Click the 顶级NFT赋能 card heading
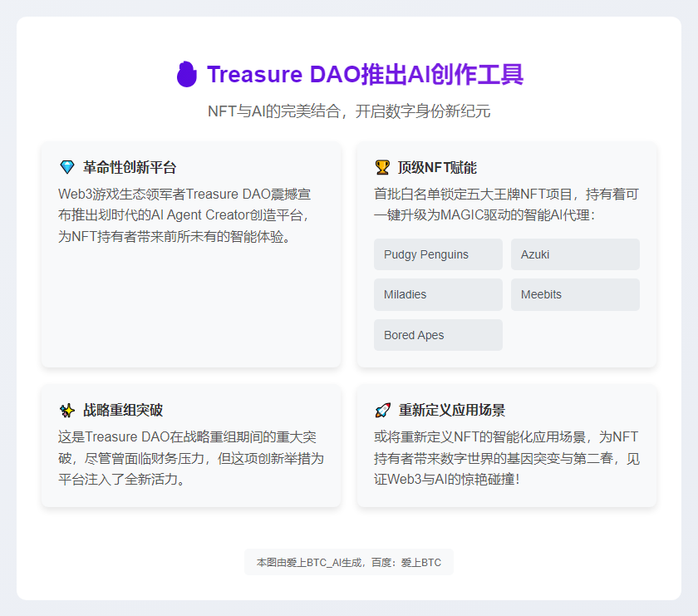Screen dimensions: 698x616 coord(437,167)
